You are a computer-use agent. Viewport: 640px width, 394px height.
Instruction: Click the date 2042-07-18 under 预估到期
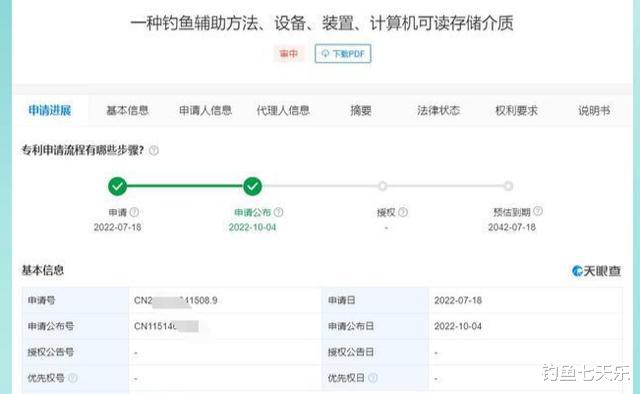click(x=512, y=227)
